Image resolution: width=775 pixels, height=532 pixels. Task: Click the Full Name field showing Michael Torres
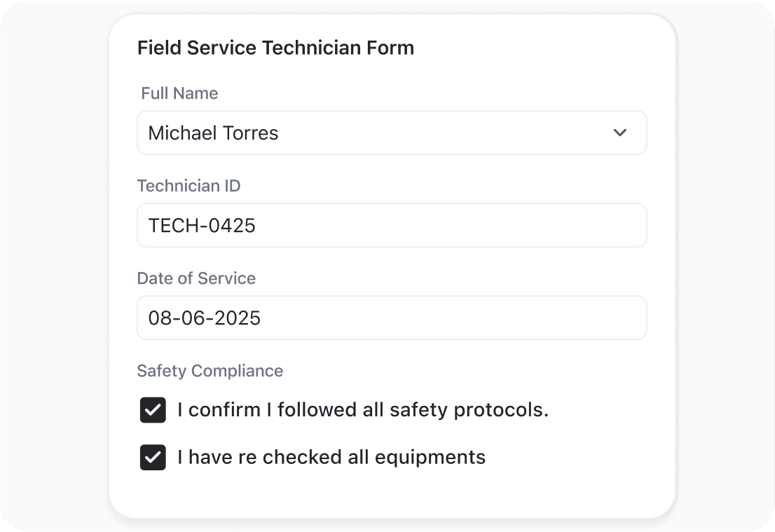pos(392,132)
